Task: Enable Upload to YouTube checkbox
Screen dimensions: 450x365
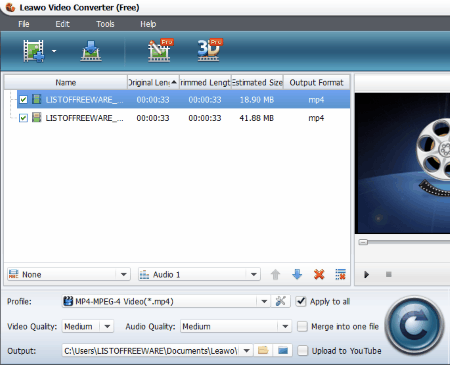Action: coord(302,351)
